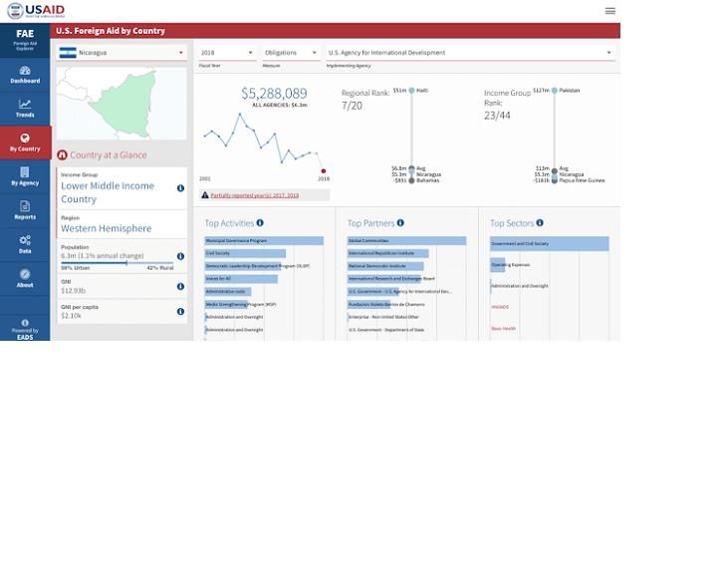Open the Data sidebar item
Viewport: 728px width, 578px height.
(x=25, y=245)
